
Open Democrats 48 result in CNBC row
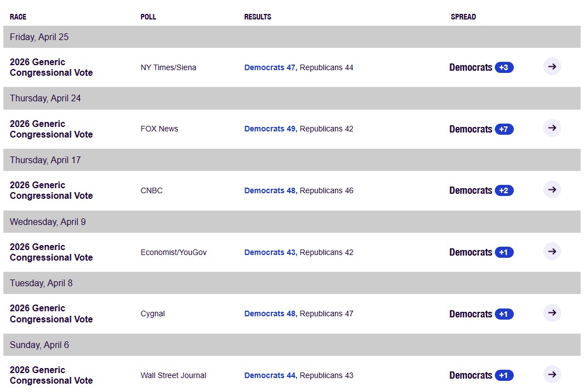[x=270, y=190]
